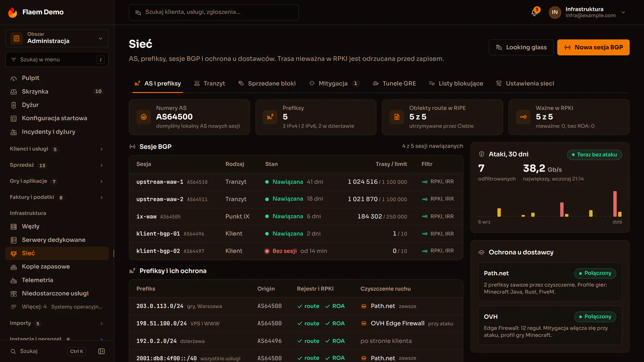Image resolution: width=644 pixels, height=362 pixels.
Task: Click the Niedostarczone usługi icon
Action: [x=14, y=294]
